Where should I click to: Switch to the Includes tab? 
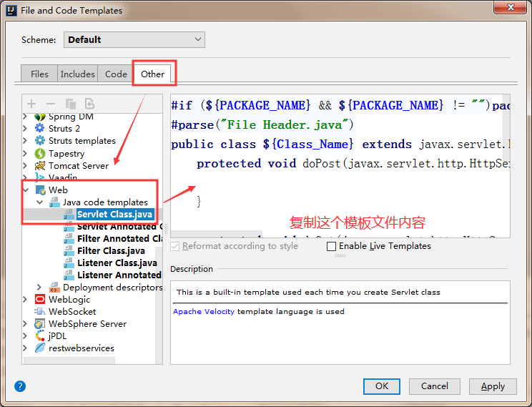tap(78, 74)
